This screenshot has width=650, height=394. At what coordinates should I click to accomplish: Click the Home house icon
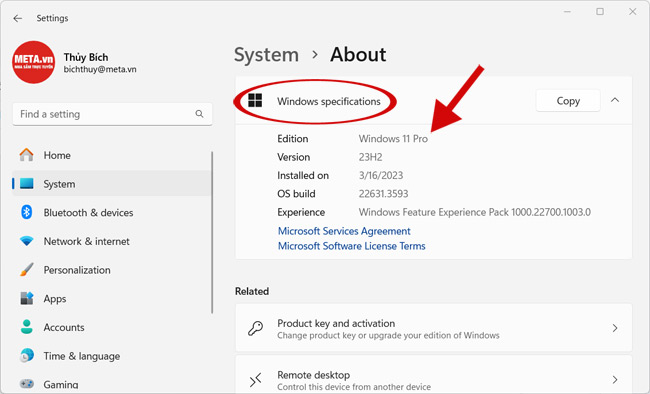pos(27,155)
